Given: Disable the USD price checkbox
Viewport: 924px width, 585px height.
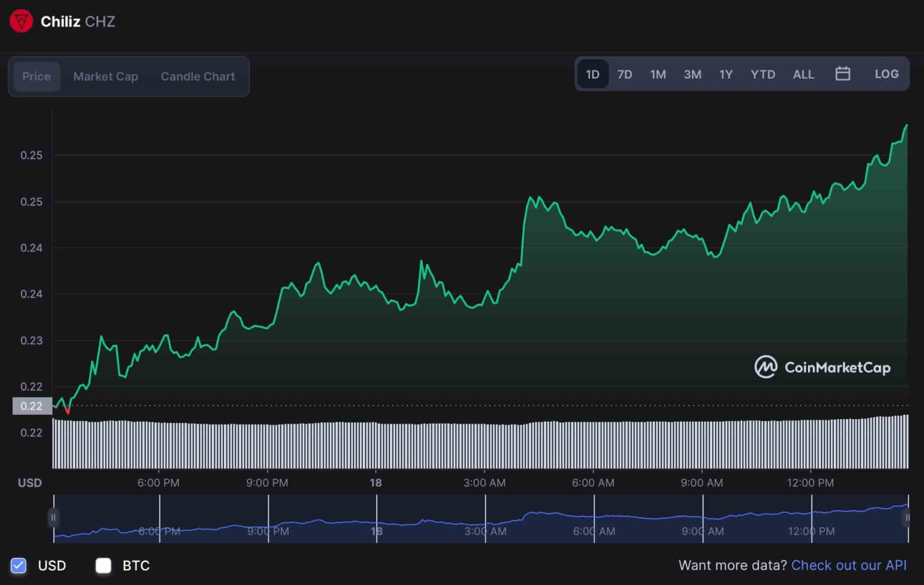Looking at the screenshot, I should pos(19,565).
